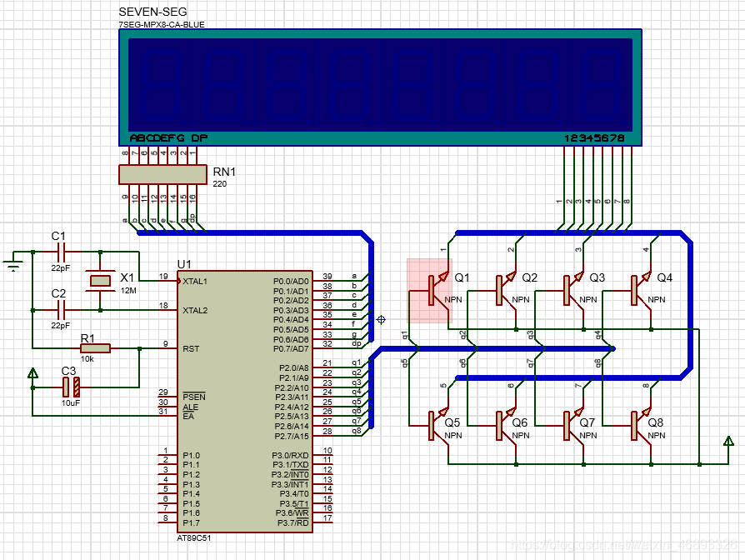Select the C2 22pF capacitor
745x560 pixels.
[59, 309]
